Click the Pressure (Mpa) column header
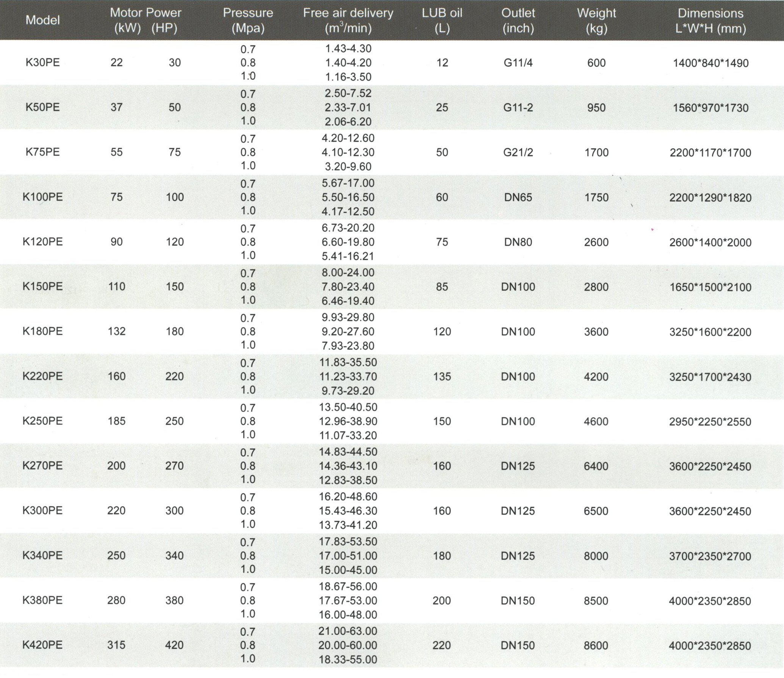Screen dimensions: 784x678 coord(248,20)
